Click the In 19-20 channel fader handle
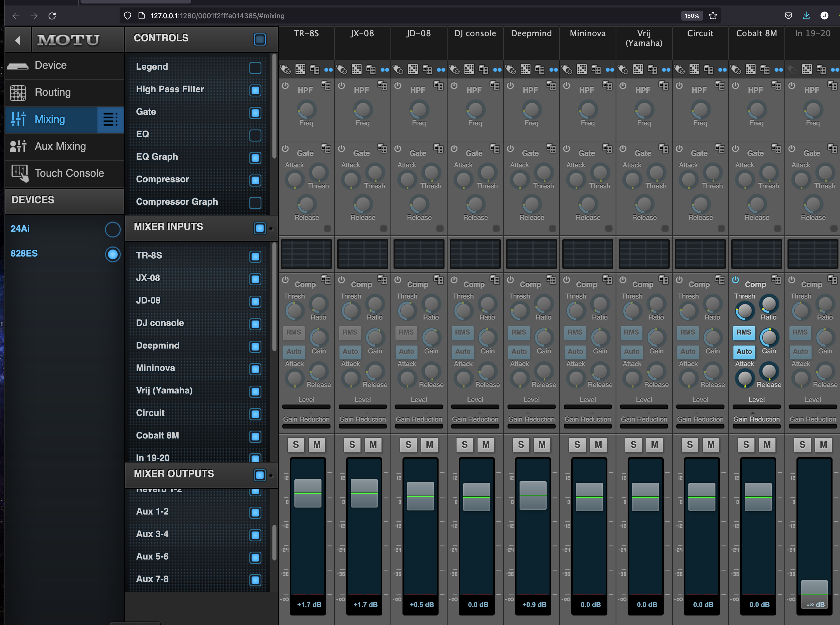Viewport: 840px width, 625px height. click(x=814, y=594)
